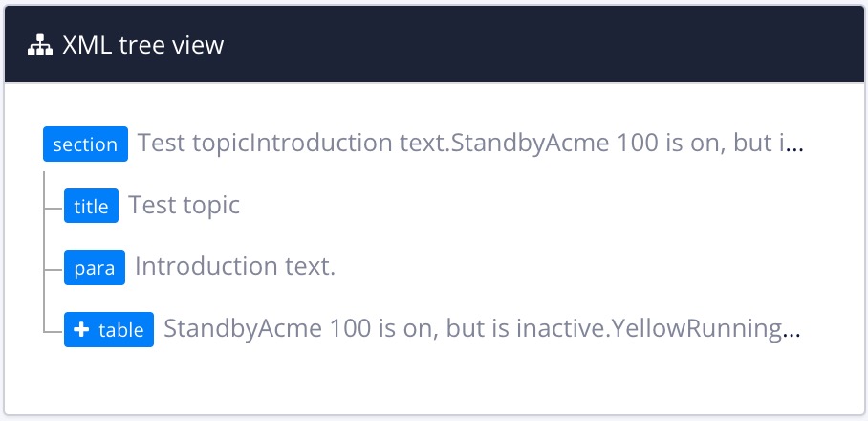Click the blue "title" tag badge
The image size is (868, 421).
(x=91, y=206)
